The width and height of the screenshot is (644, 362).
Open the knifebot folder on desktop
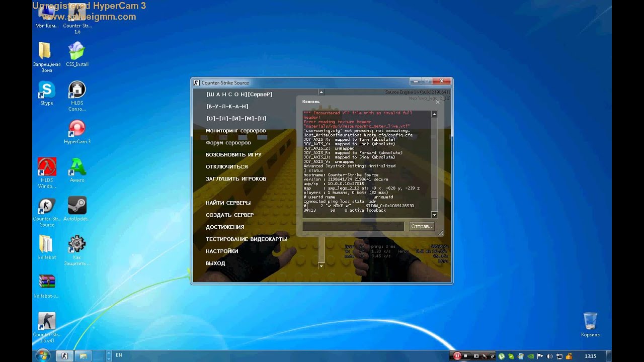click(47, 247)
